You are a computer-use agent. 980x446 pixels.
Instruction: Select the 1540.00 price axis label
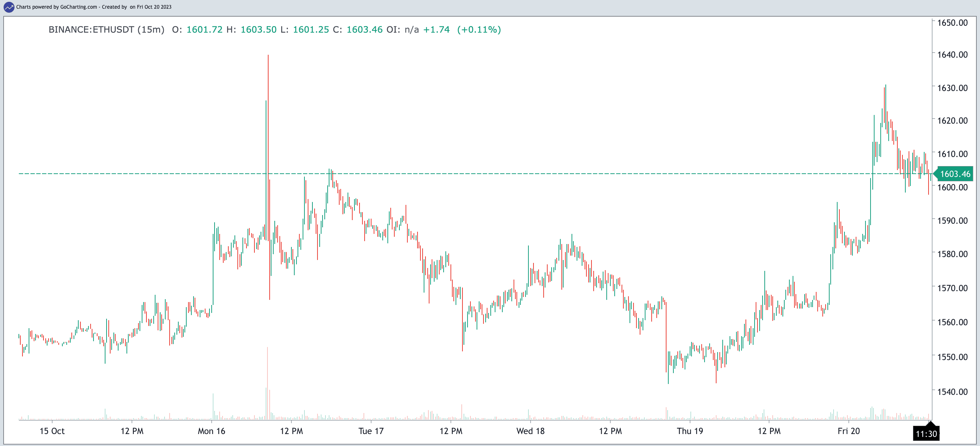pos(952,392)
